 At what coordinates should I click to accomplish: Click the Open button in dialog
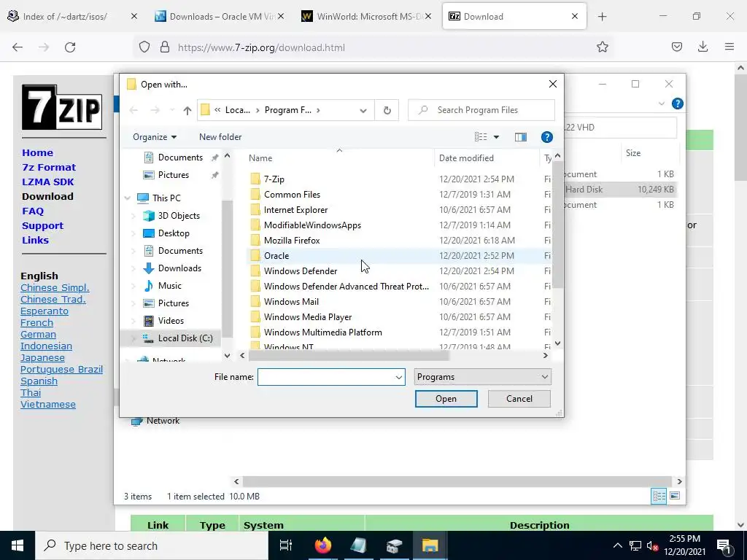(x=446, y=399)
